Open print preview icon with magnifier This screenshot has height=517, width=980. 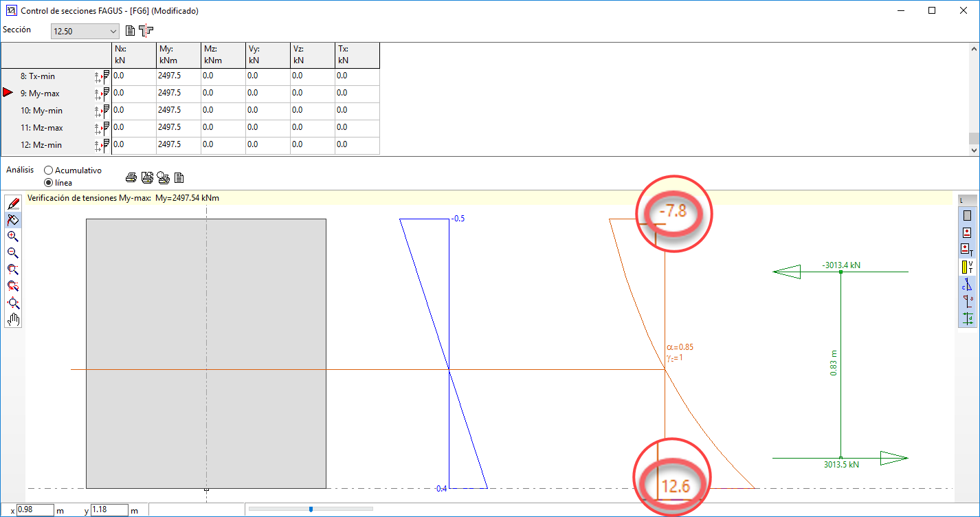(x=163, y=178)
